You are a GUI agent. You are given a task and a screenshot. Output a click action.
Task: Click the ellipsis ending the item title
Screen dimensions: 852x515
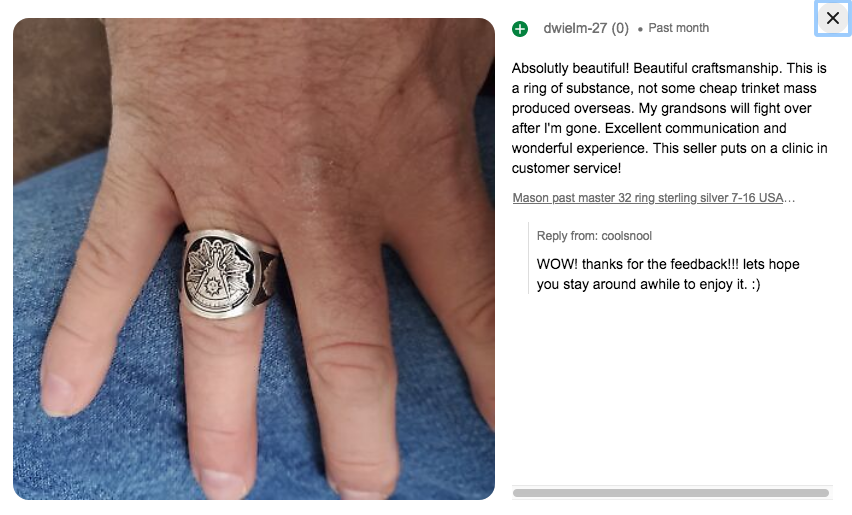point(790,199)
